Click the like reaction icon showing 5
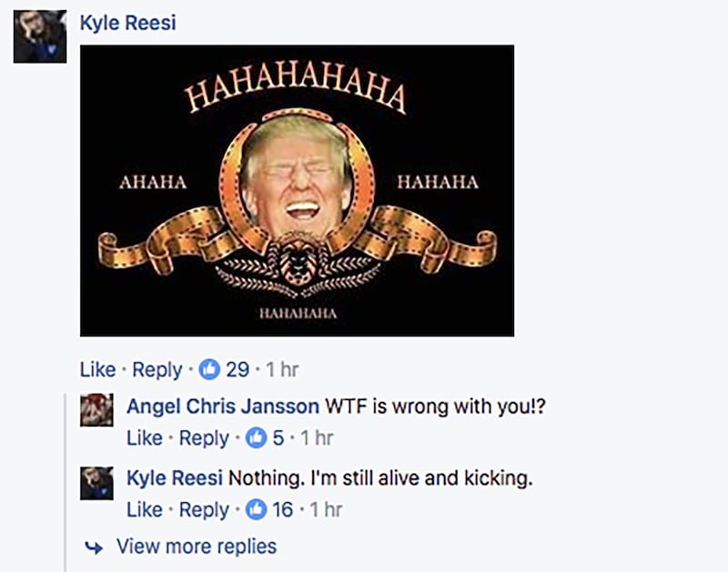 [256, 438]
